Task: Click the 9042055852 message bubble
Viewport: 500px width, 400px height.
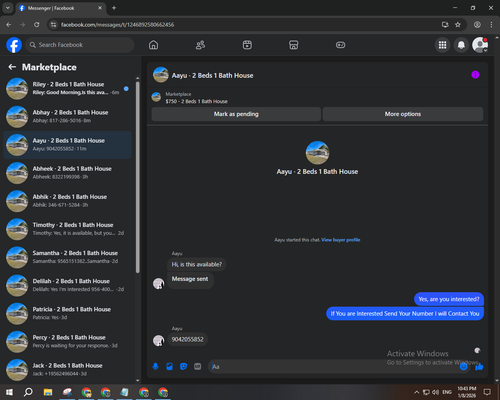Action: tap(187, 339)
